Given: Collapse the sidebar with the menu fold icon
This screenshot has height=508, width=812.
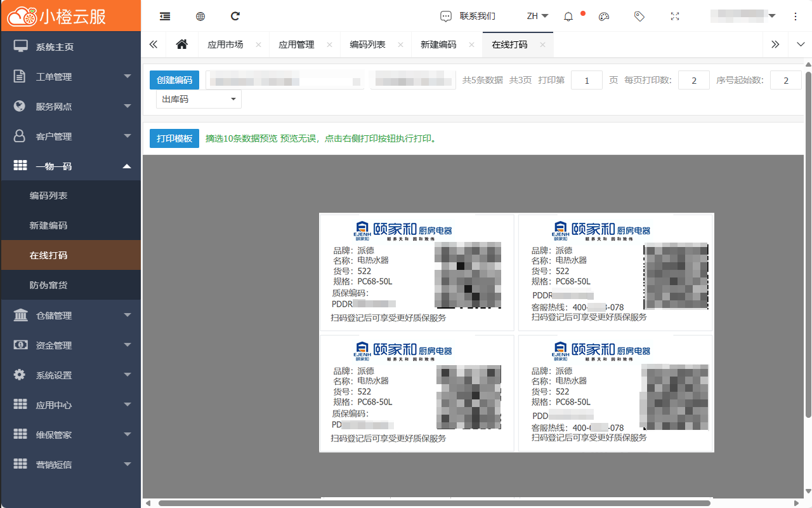Looking at the screenshot, I should pyautogui.click(x=165, y=17).
